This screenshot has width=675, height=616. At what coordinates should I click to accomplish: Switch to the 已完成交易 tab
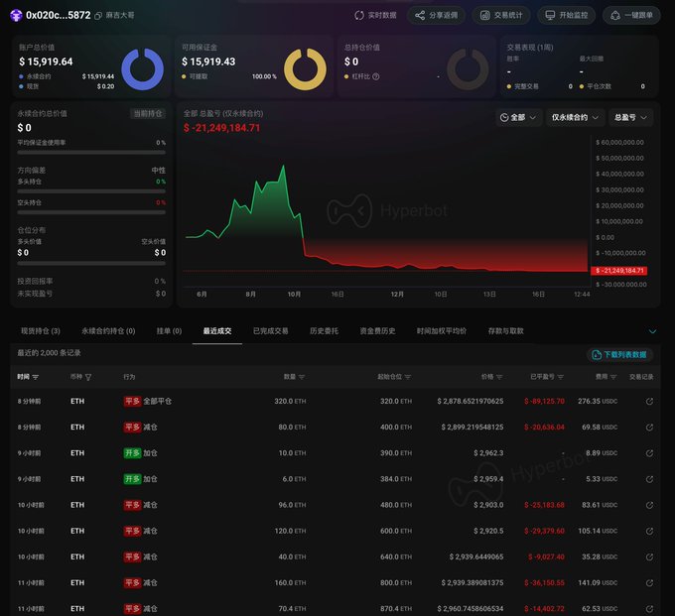(x=270, y=330)
